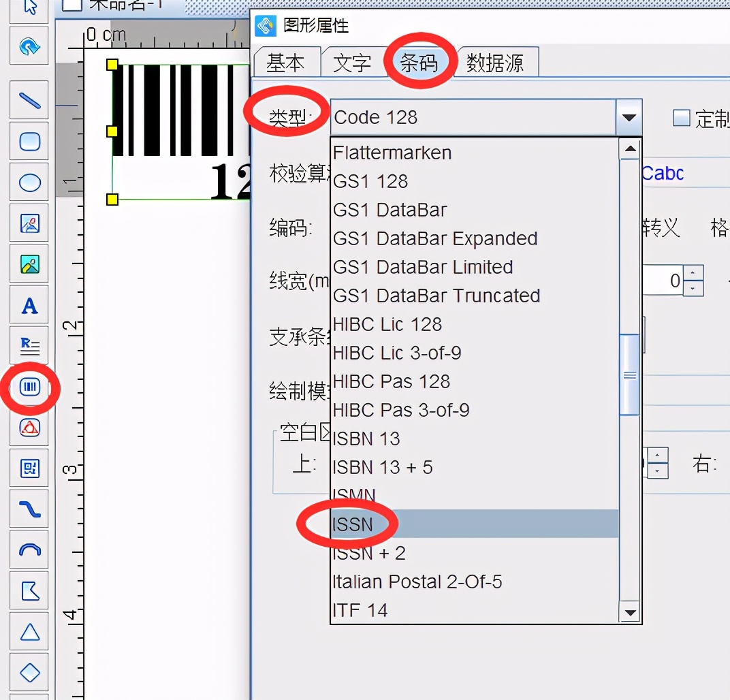
Task: Click the top-left yellow resize handle
Action: coord(112,65)
